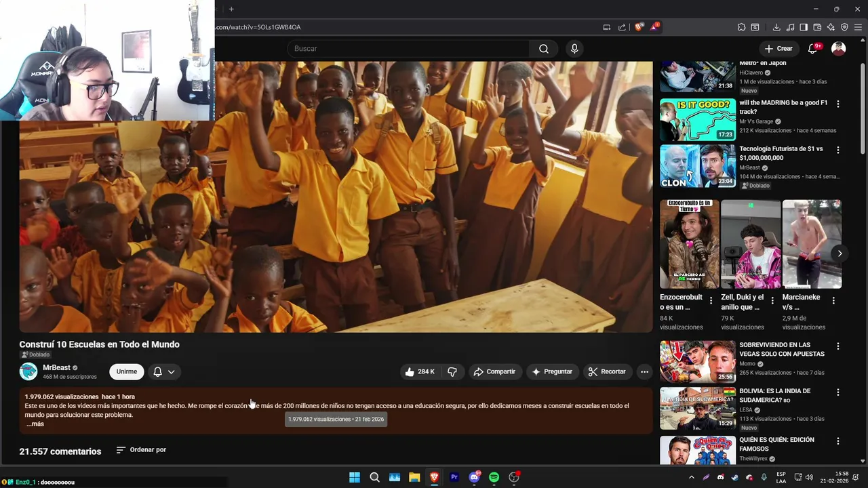Click the video title Construí 10 Escuelas

100,344
